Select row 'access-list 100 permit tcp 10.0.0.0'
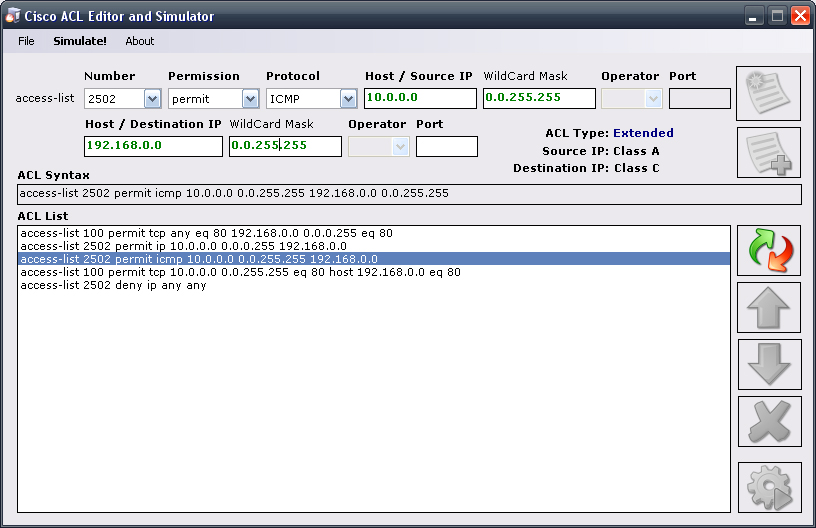 pyautogui.click(x=374, y=272)
